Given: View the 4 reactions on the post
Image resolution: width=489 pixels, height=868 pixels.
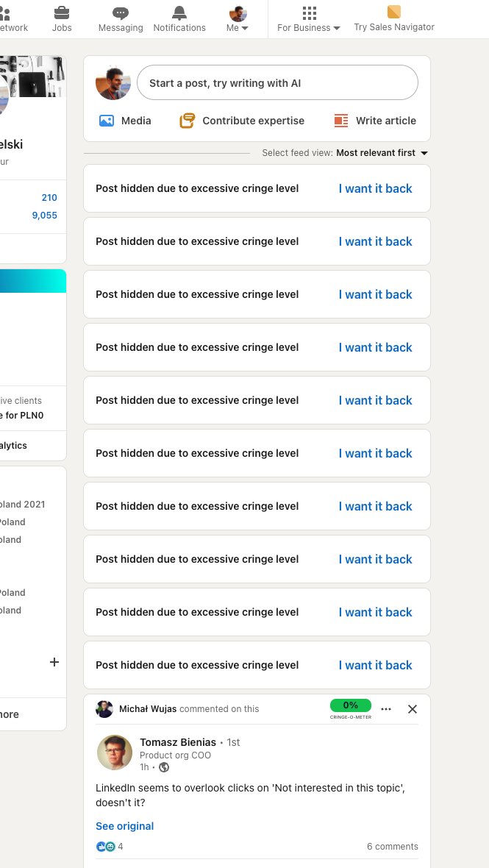Looking at the screenshot, I should [110, 847].
